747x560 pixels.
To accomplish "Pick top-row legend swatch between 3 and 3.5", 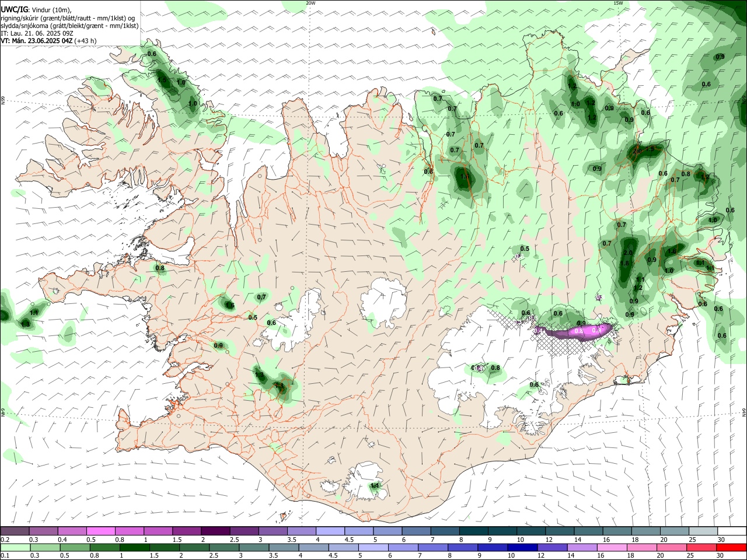I will pos(273,531).
